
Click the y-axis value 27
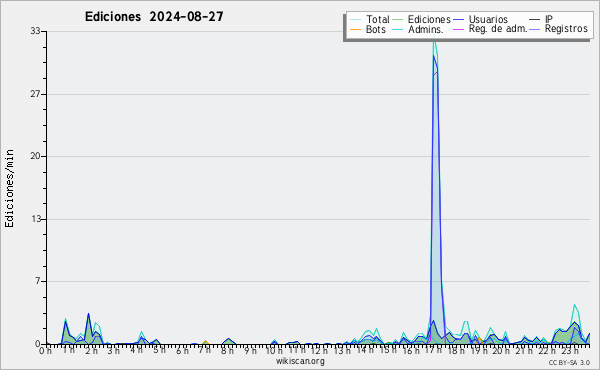[36, 94]
